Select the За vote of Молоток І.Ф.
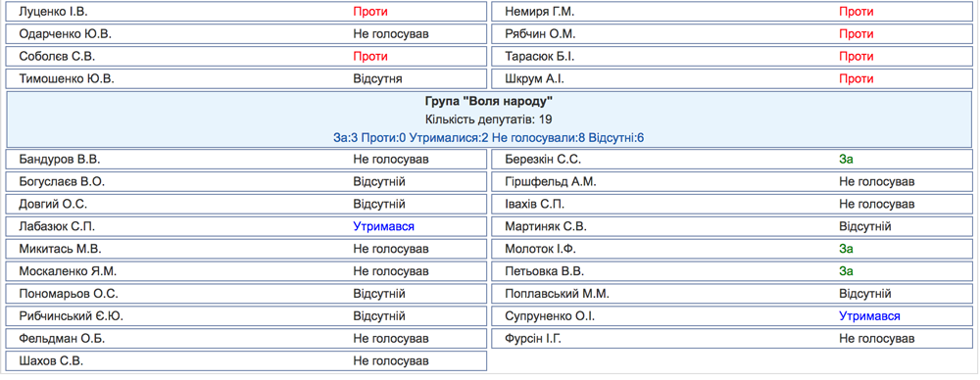Viewport: 980px width, 380px height. coord(847,249)
